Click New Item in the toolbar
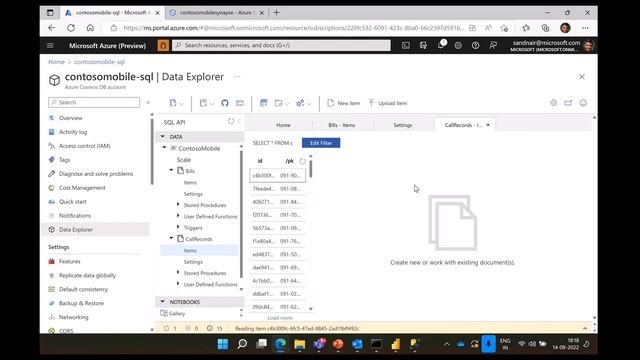This screenshot has height=360, width=640. (x=344, y=103)
